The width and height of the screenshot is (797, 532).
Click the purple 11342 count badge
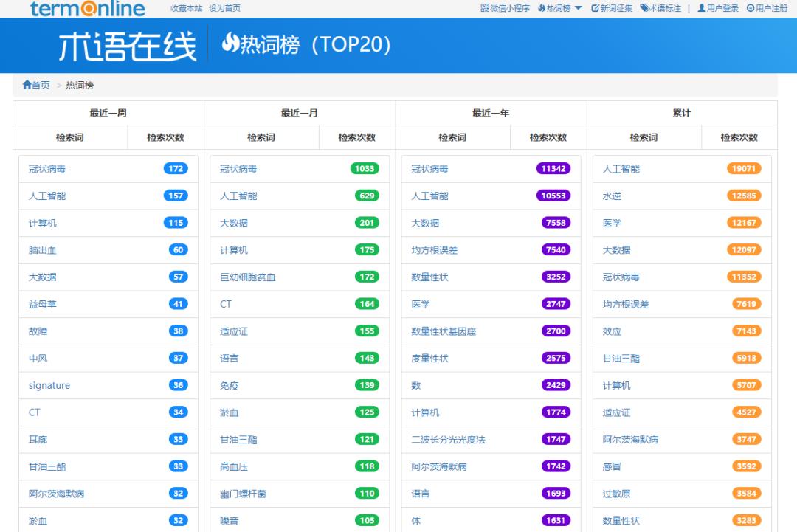tap(553, 168)
